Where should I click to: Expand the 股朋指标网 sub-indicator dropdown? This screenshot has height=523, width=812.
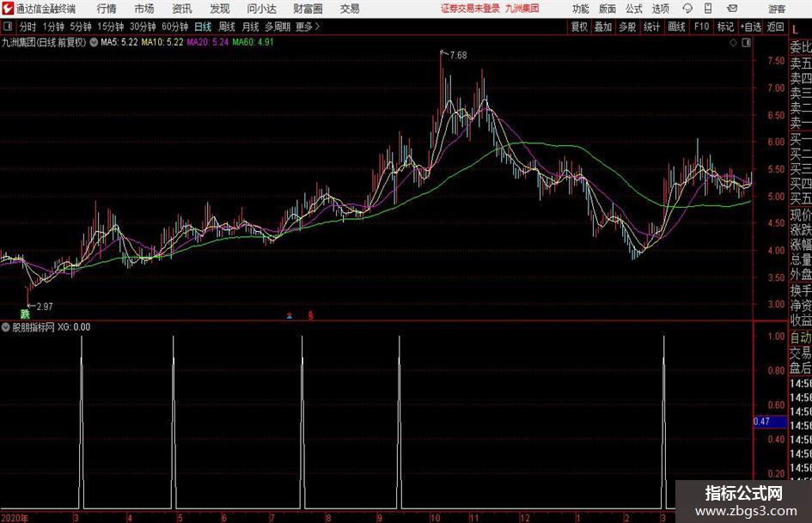[x=6, y=327]
